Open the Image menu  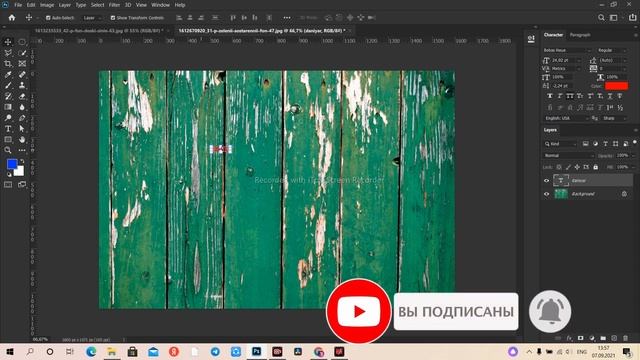click(47, 5)
